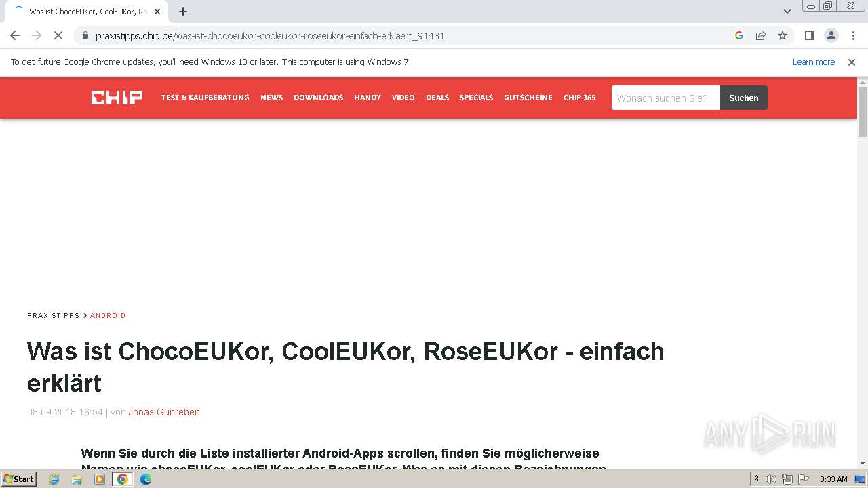Open the Deals menu item
The image size is (868, 488).
437,98
